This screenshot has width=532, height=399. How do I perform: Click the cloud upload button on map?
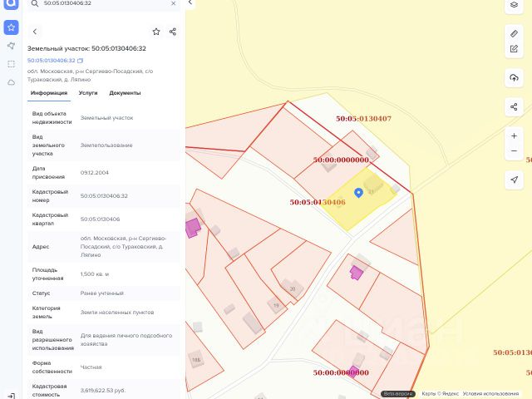514,77
